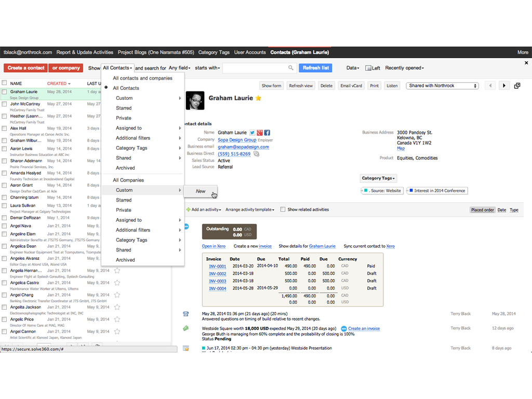
Task: Toggle the Left layout checkbox
Action: point(368,68)
